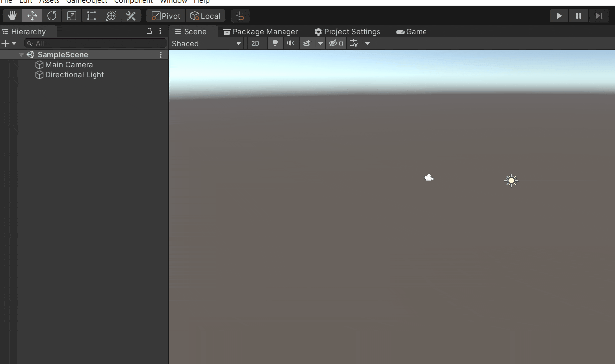The height and width of the screenshot is (364, 615).
Task: Switch between Pivot and Center mode
Action: [165, 15]
